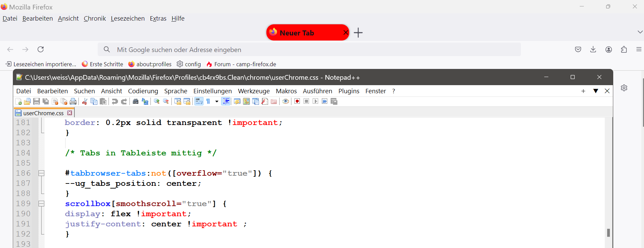Viewport: 644px width, 248px height.
Task: Open Firefox Lesezeichen menu
Action: click(128, 18)
